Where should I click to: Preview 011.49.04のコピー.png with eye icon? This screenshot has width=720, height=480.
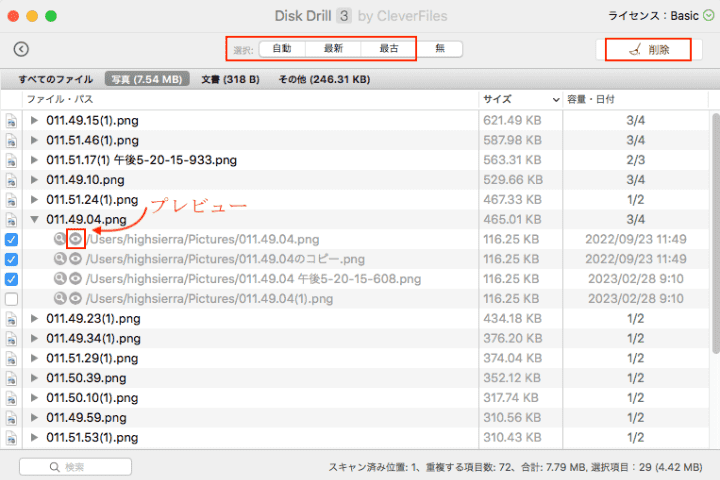click(75, 259)
